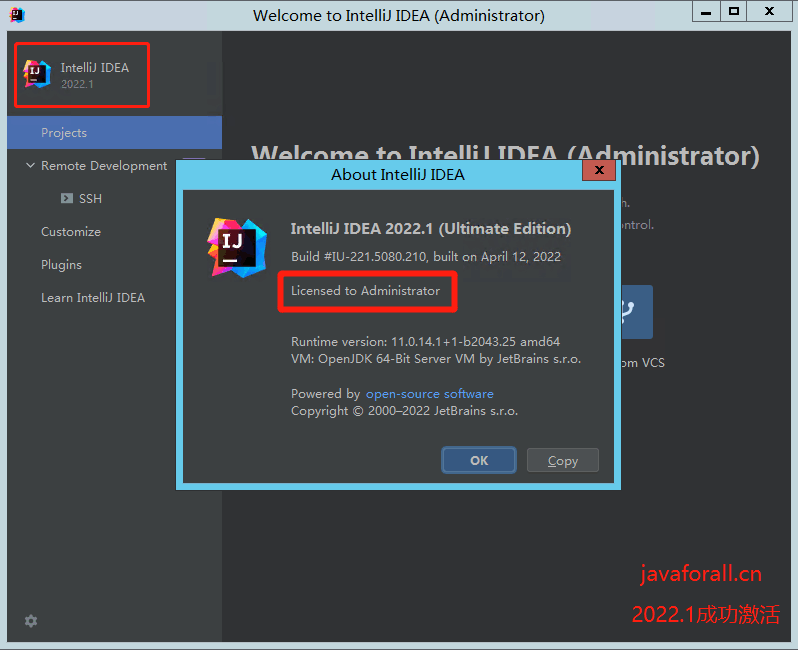Click the IntelliJ icon in the title bar
Image resolution: width=798 pixels, height=650 pixels.
(17, 15)
